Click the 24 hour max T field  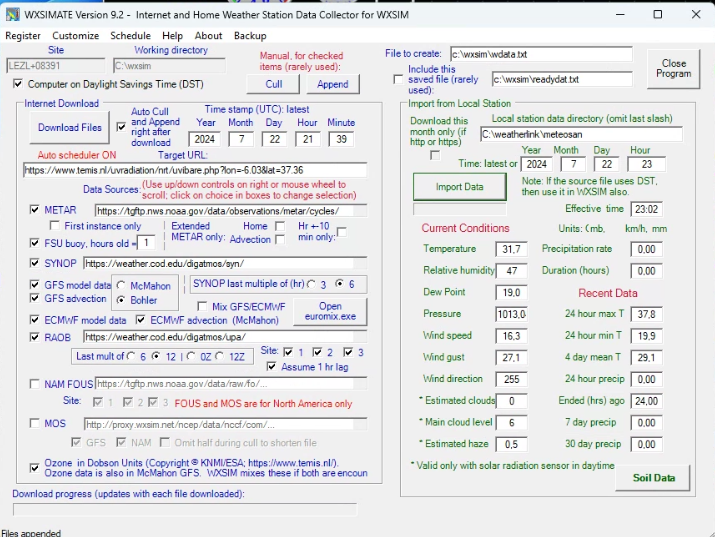click(x=647, y=314)
